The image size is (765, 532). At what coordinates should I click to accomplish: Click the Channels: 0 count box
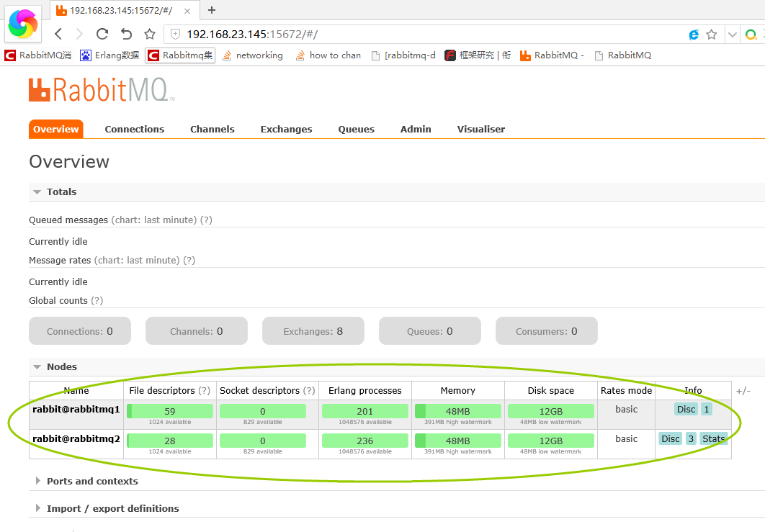tap(197, 331)
